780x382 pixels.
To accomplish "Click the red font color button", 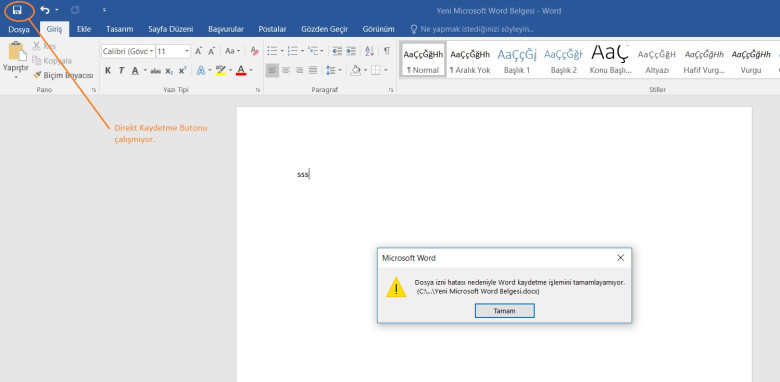I will click(x=241, y=71).
